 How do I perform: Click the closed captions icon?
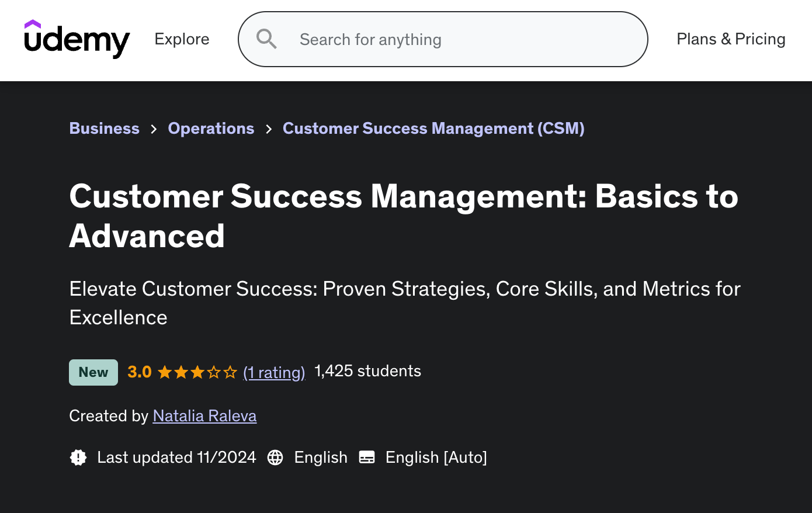[367, 457]
